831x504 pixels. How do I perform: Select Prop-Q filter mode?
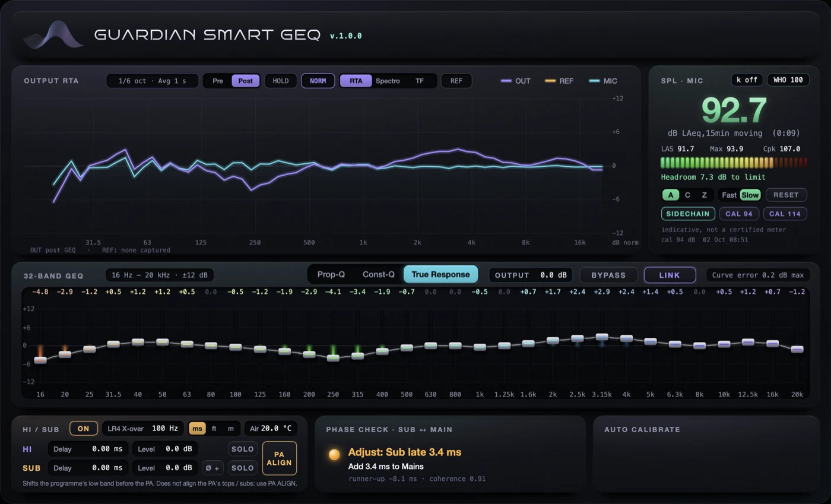(x=331, y=274)
